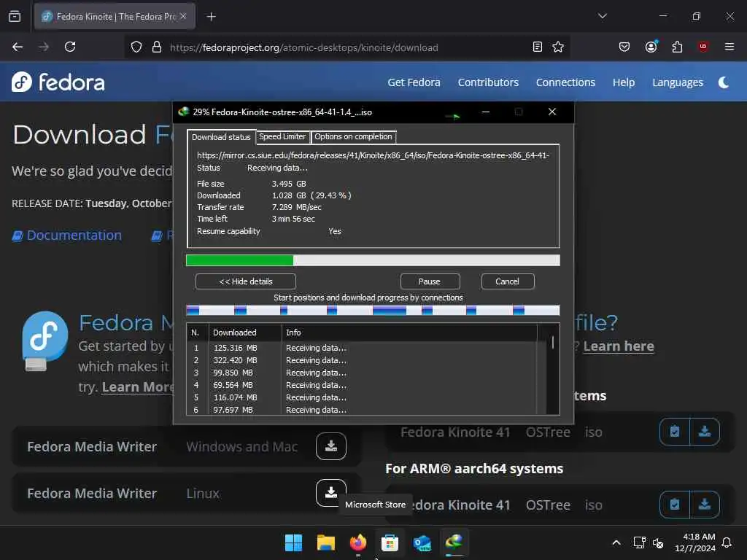Open Languages menu
This screenshot has height=560, width=747.
pyautogui.click(x=678, y=82)
